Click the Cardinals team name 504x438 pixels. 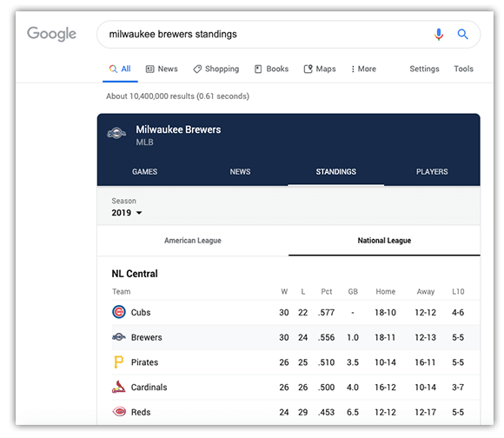pos(149,388)
